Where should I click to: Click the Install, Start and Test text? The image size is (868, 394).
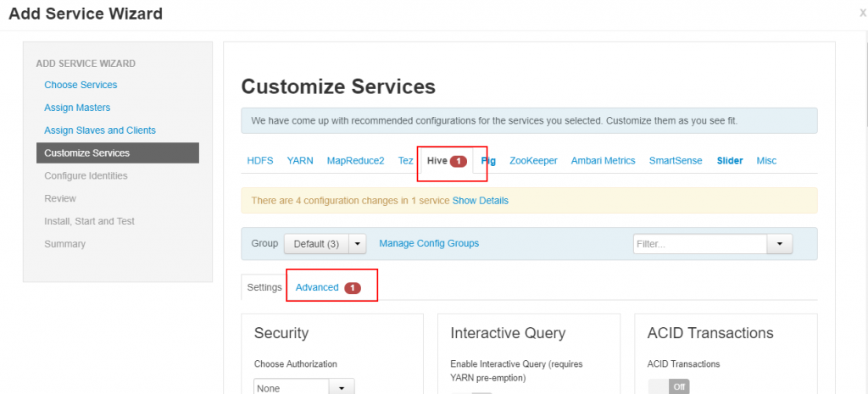coord(90,221)
